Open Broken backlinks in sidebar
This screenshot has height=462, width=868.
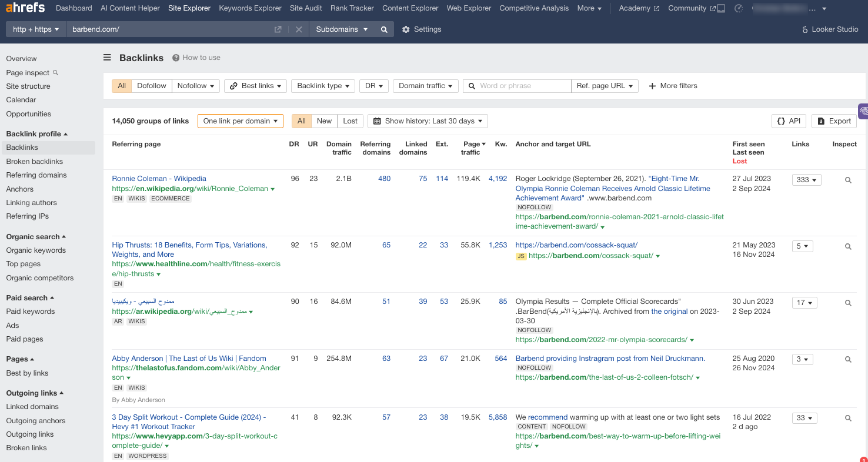click(x=35, y=162)
